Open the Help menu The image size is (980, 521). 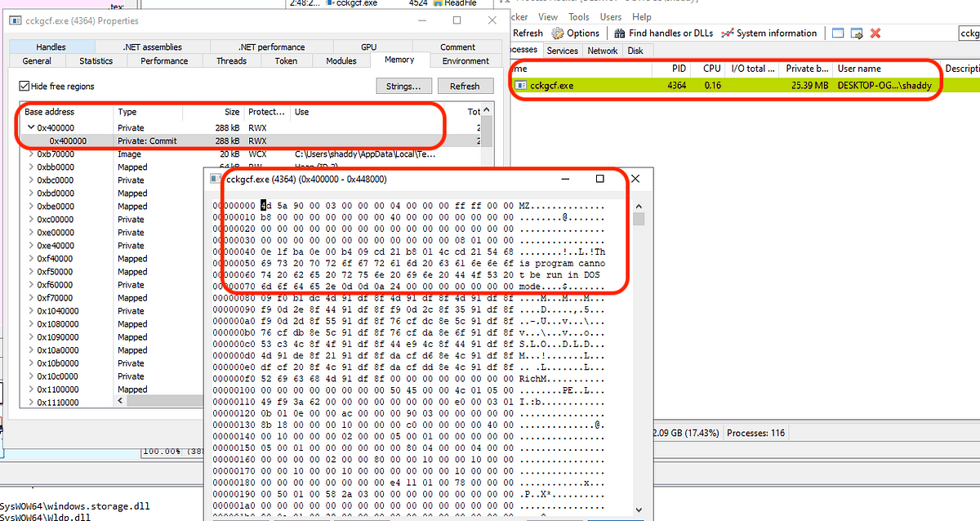[642, 16]
